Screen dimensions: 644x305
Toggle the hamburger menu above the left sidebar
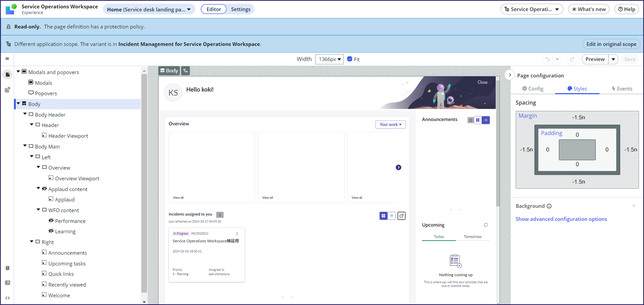coord(7,59)
